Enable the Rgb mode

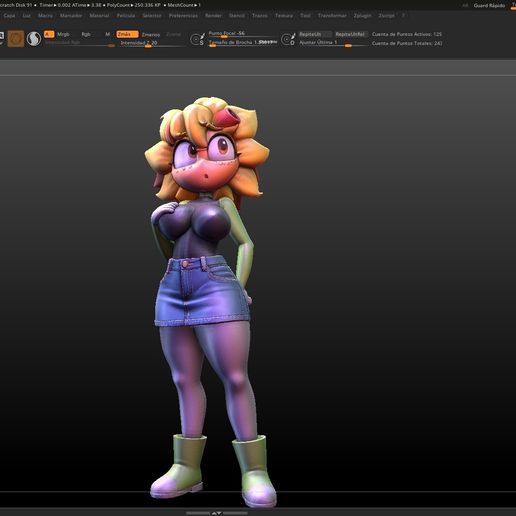point(86,34)
